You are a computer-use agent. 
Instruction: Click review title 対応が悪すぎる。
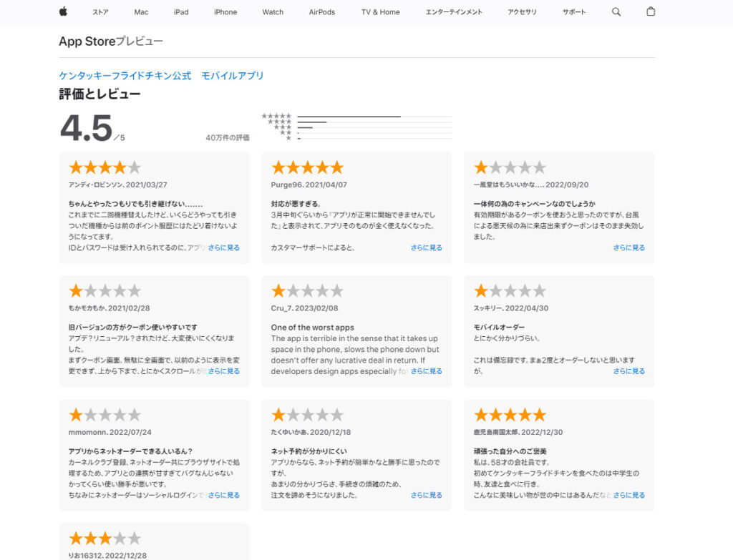pyautogui.click(x=296, y=204)
